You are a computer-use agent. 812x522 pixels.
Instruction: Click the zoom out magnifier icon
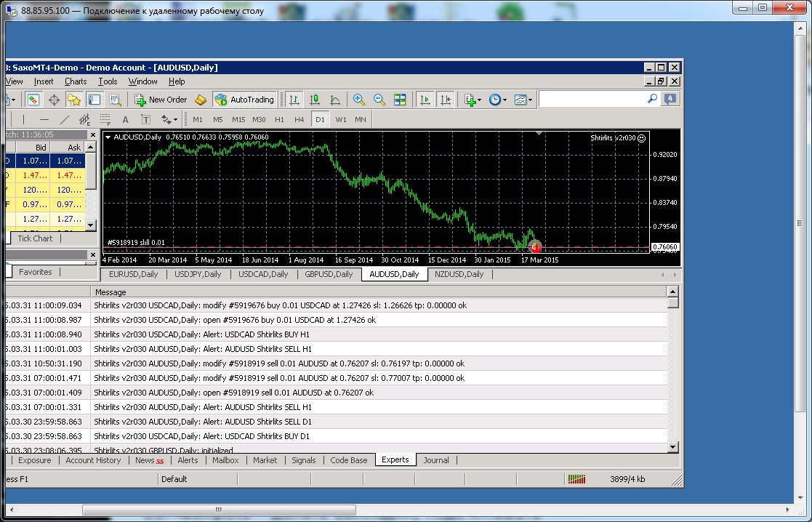click(379, 100)
